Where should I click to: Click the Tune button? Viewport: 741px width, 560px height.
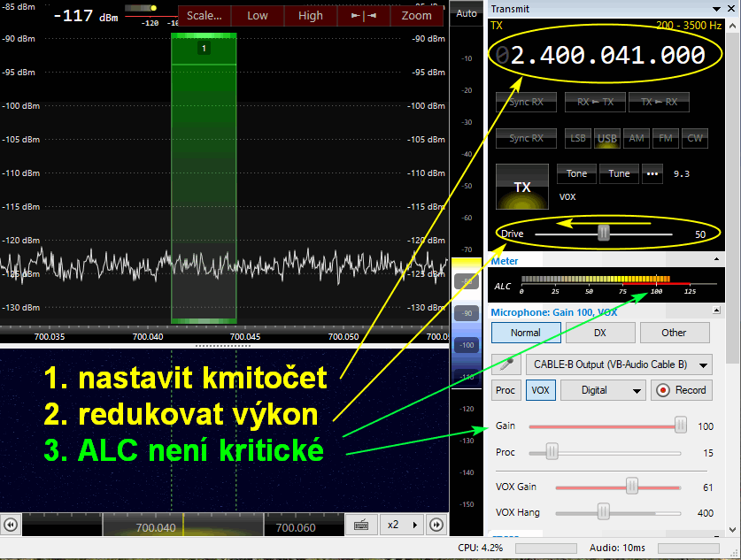pos(619,173)
